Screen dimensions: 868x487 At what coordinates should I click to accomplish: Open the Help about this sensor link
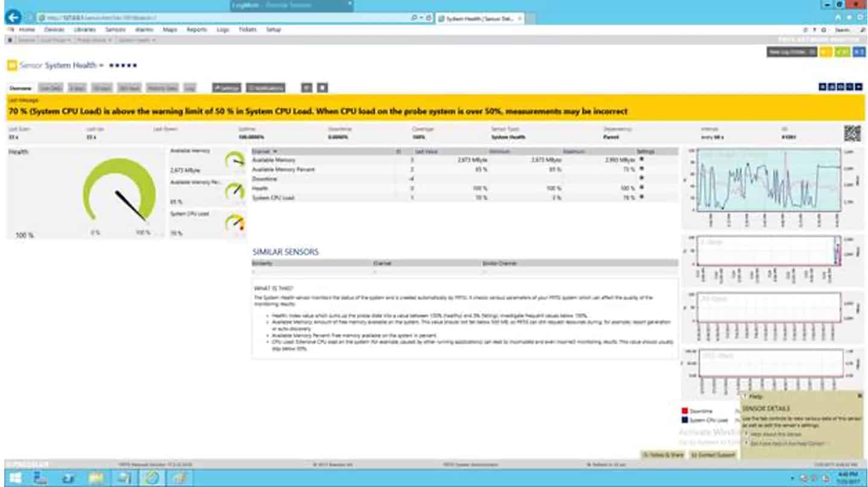point(775,434)
